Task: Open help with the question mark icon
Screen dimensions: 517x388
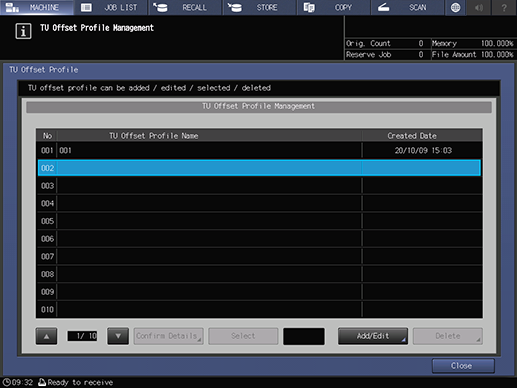Action: (x=504, y=7)
